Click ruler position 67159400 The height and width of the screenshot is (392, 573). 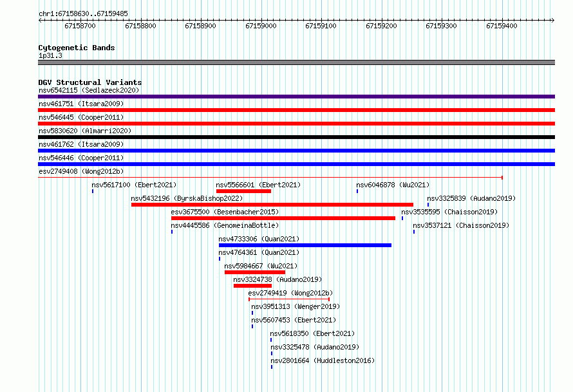pyautogui.click(x=502, y=26)
